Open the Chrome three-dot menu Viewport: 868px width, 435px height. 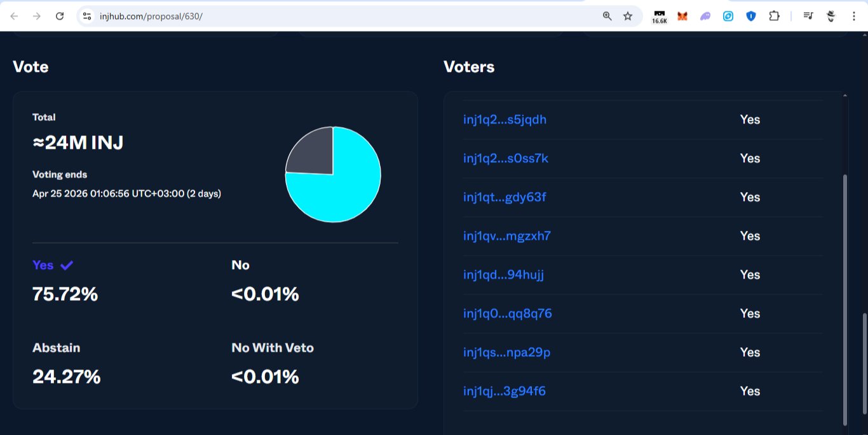tap(853, 16)
